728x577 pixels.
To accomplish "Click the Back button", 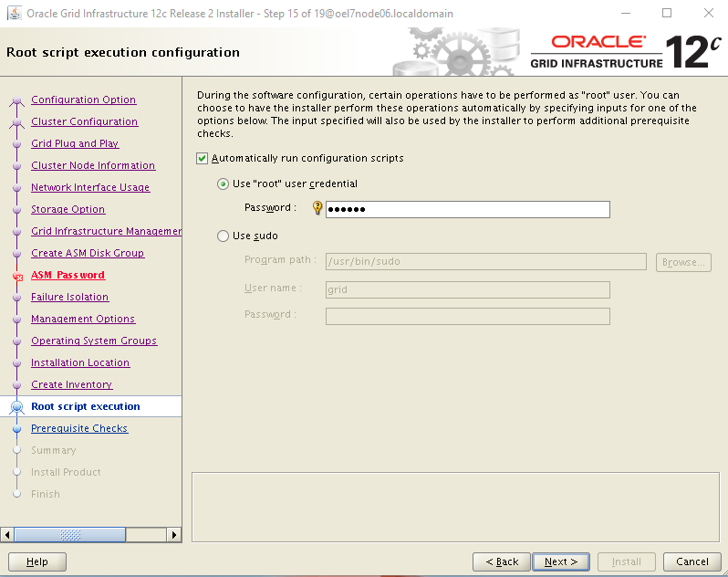I will pyautogui.click(x=502, y=561).
